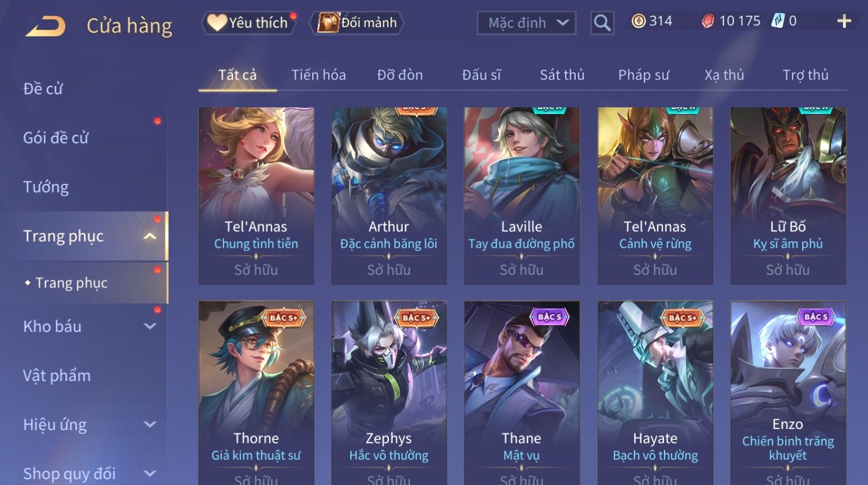Collapse the Trang phục sidebar section
This screenshot has width=868, height=485.
click(150, 236)
